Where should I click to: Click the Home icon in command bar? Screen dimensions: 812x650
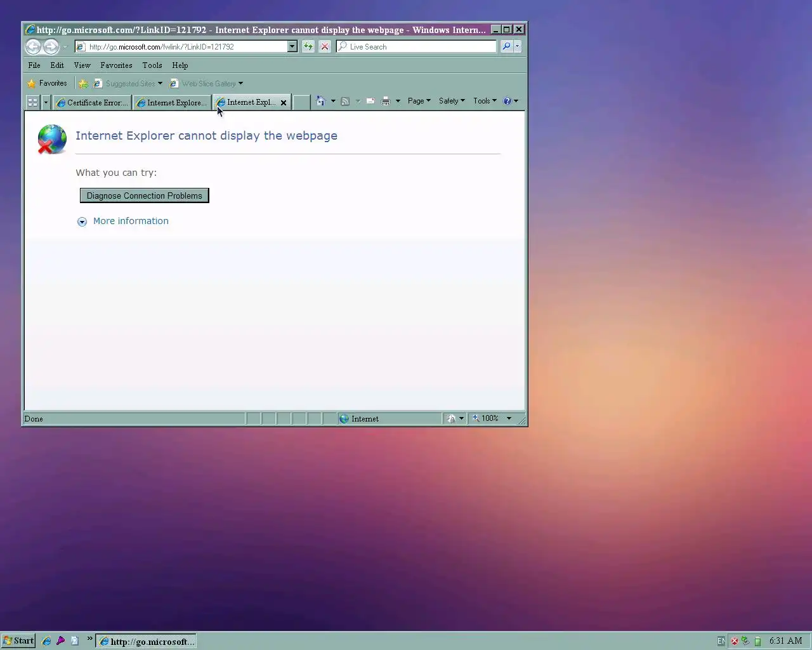321,101
